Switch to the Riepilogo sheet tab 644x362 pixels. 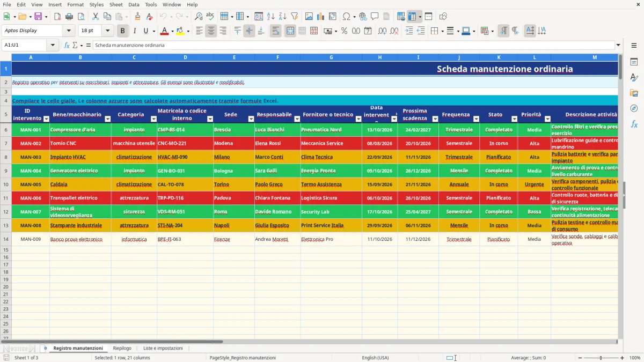coord(122,348)
